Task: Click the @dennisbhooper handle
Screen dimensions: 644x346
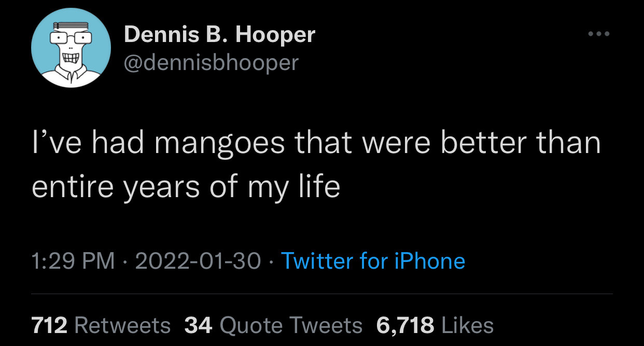Action: point(212,63)
